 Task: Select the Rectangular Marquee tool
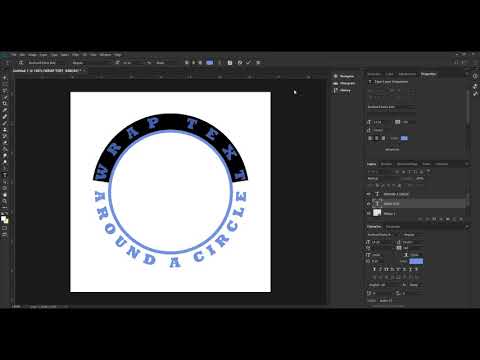5,84
